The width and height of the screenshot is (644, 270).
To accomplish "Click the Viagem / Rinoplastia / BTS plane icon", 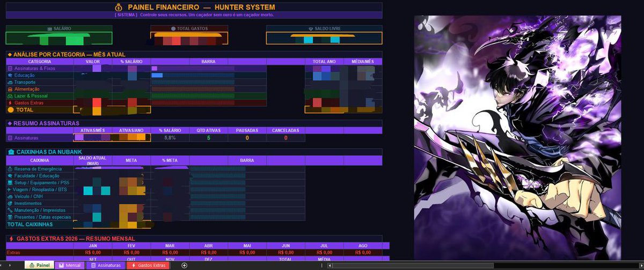I will [10, 190].
